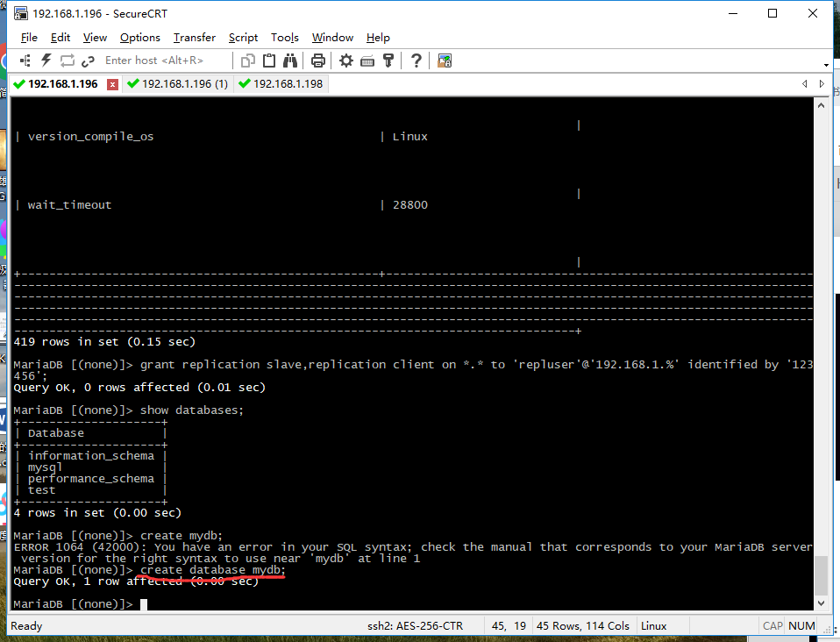Screen dimensions: 840x642
Task: Click the Public Key key icon
Action: point(388,61)
